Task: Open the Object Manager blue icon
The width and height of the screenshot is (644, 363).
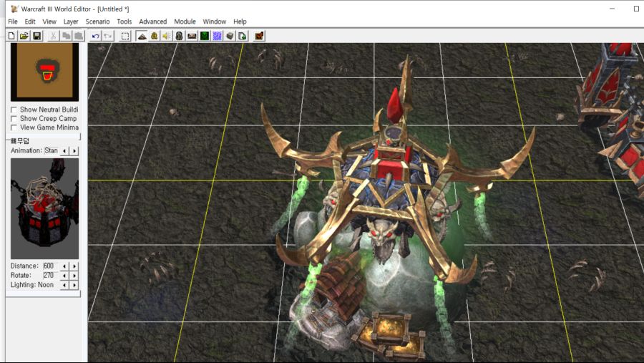Action: pos(218,37)
